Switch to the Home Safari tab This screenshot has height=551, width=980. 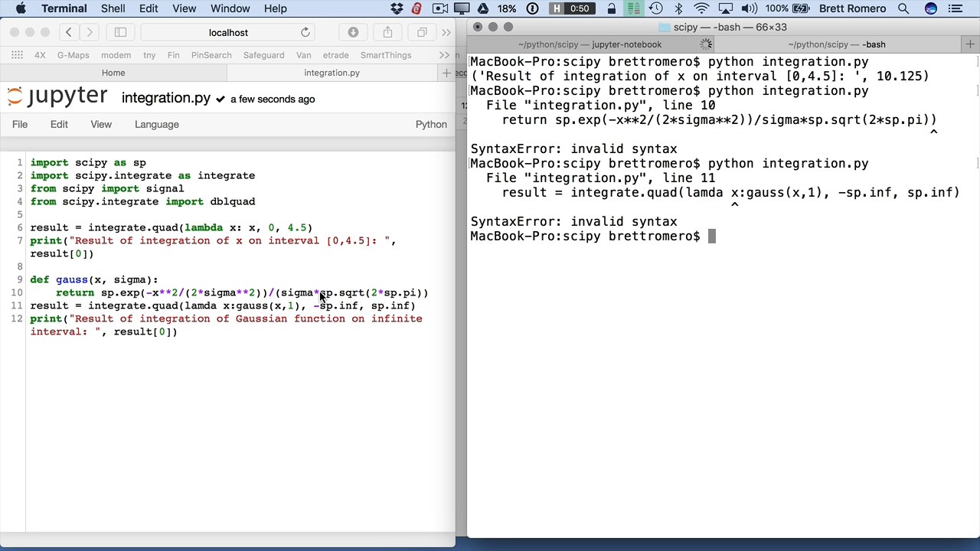[x=113, y=73]
